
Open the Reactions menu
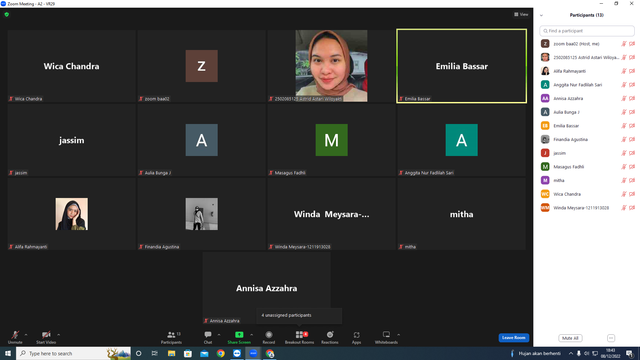[x=330, y=337]
